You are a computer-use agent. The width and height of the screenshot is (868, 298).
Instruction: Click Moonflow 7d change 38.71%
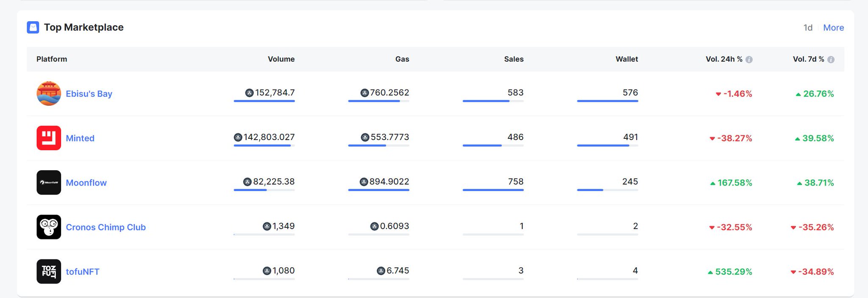point(819,183)
